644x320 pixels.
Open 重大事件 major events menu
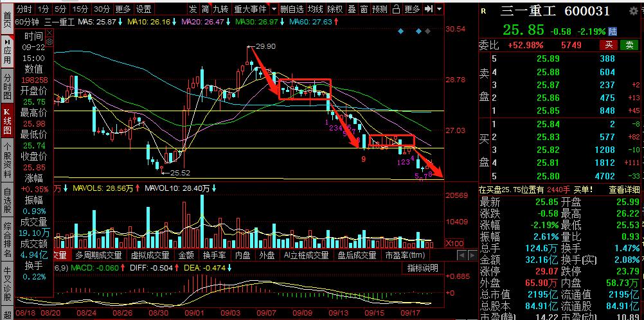(x=251, y=8)
